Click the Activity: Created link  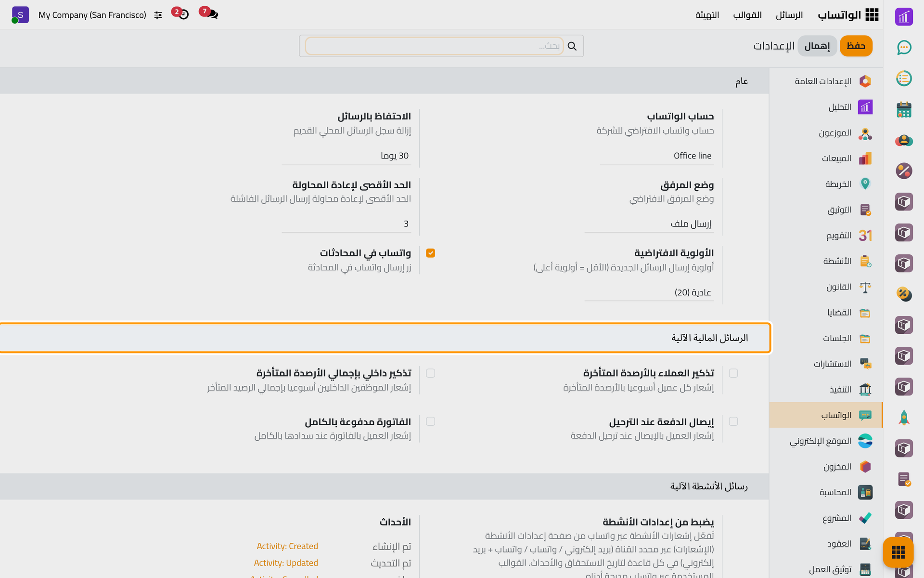click(287, 546)
